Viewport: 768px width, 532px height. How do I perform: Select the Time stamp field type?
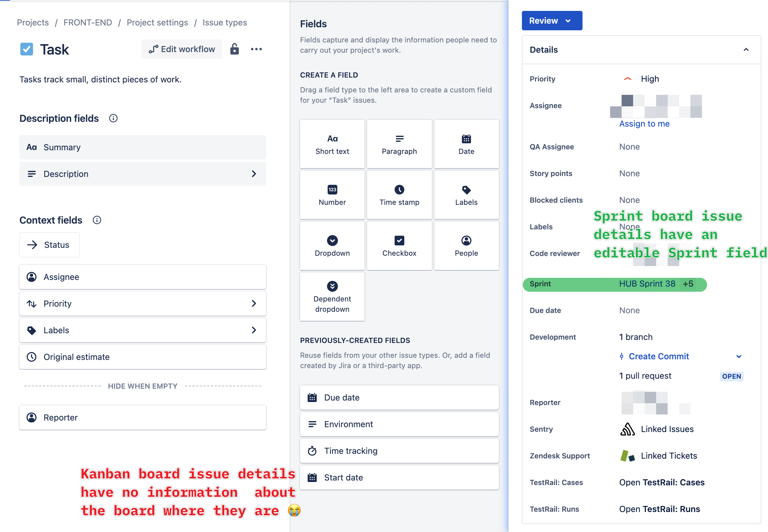point(399,195)
